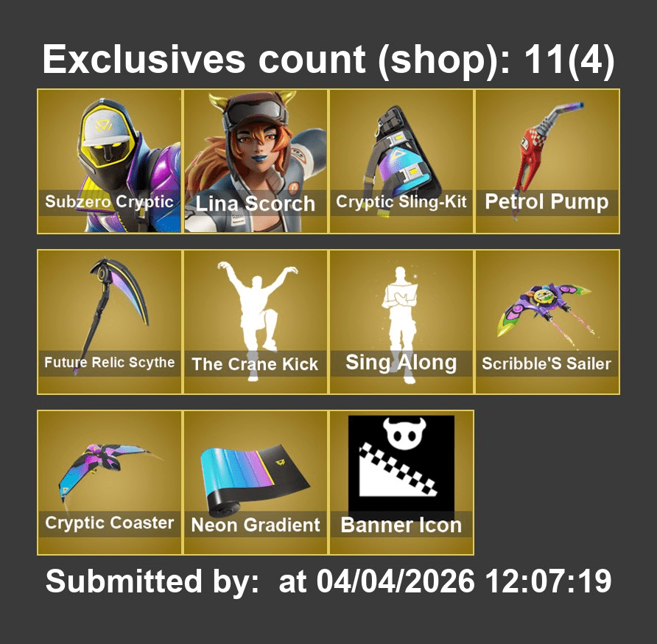Image resolution: width=657 pixels, height=644 pixels.
Task: Open the Scribble'S Sailer glider
Action: click(547, 322)
